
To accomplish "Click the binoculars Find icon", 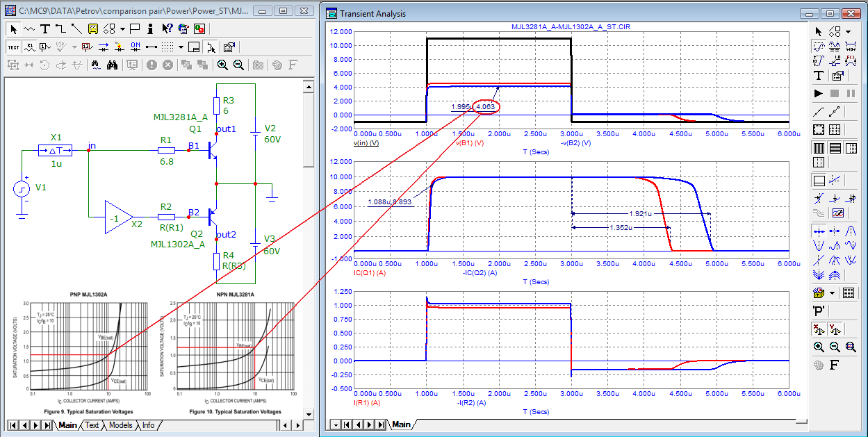I will coord(114,65).
